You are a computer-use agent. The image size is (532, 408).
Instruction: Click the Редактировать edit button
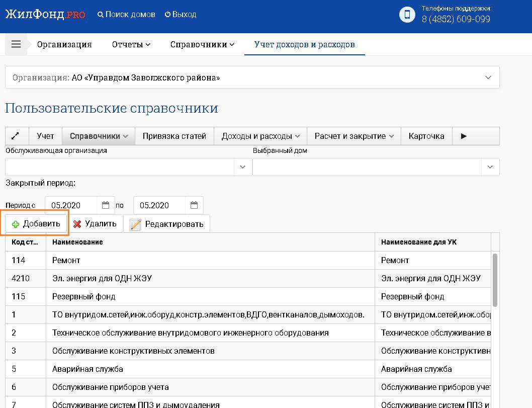click(167, 224)
